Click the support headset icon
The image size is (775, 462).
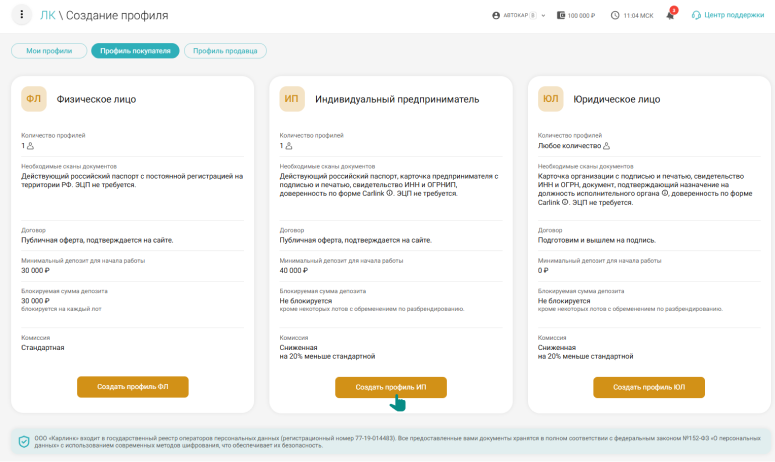click(x=696, y=16)
